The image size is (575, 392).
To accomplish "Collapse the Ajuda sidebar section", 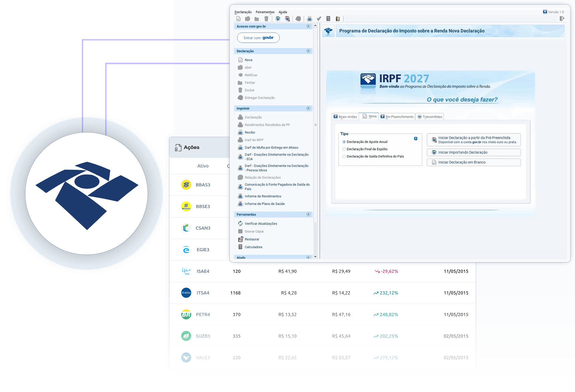I will click(308, 257).
